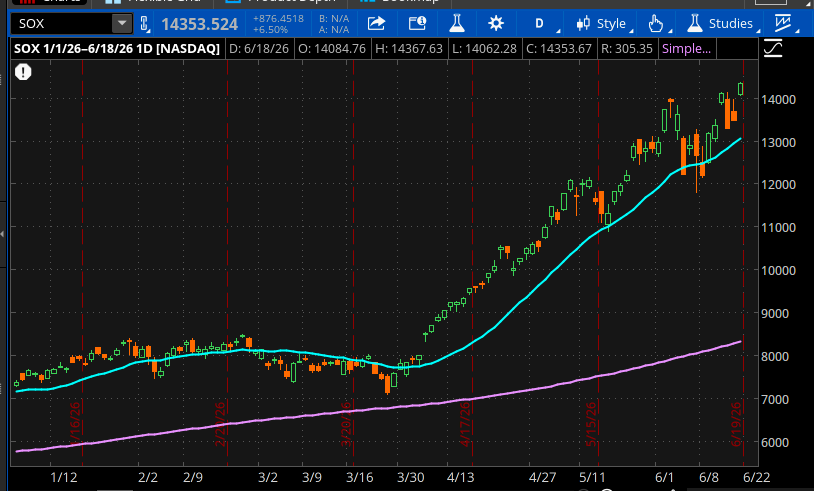Open the Studies dropdown menu
The image size is (814, 491).
(722, 23)
